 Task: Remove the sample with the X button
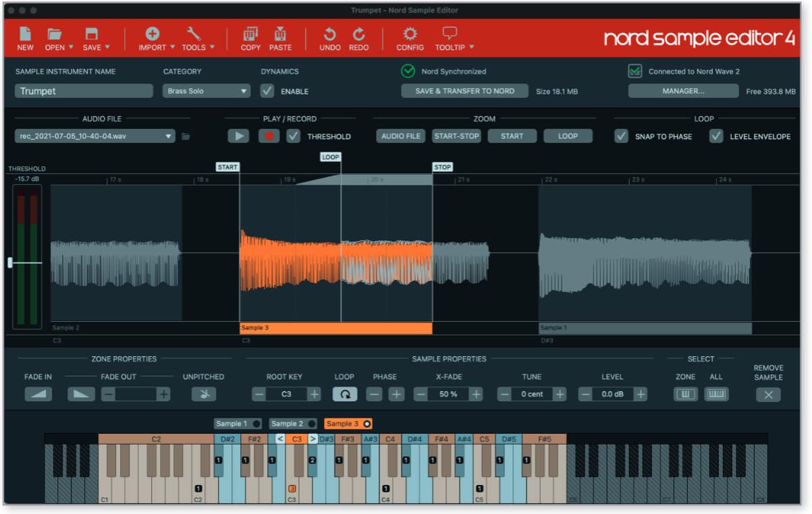[768, 395]
